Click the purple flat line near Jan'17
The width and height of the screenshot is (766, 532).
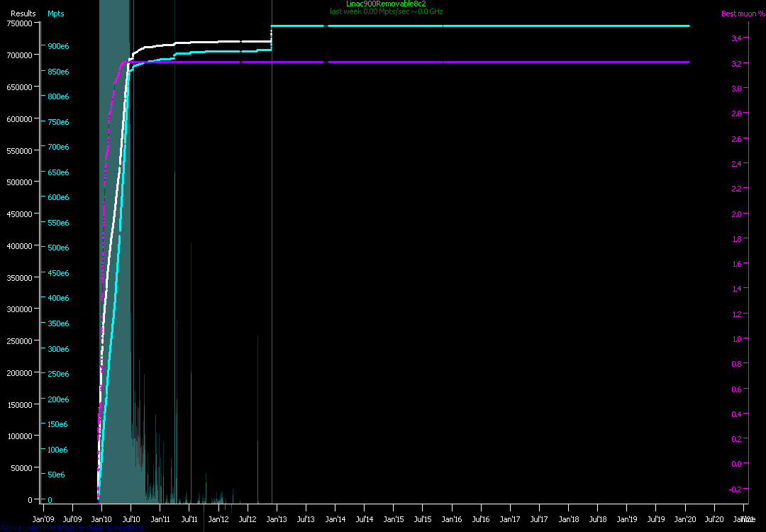click(x=511, y=62)
